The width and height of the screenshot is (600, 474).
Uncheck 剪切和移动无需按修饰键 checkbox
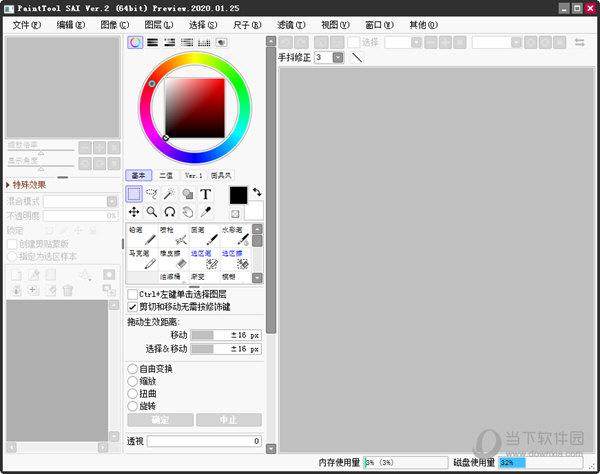coord(132,307)
